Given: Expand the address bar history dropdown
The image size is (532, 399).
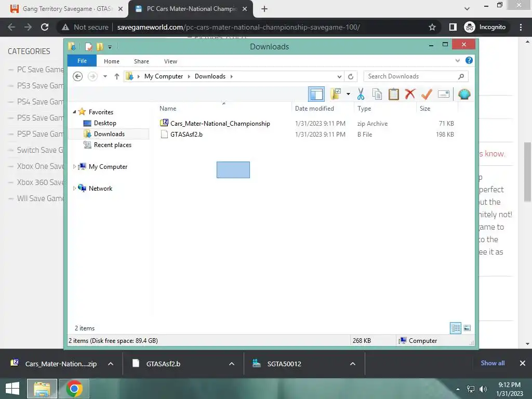Looking at the screenshot, I should click(x=339, y=76).
